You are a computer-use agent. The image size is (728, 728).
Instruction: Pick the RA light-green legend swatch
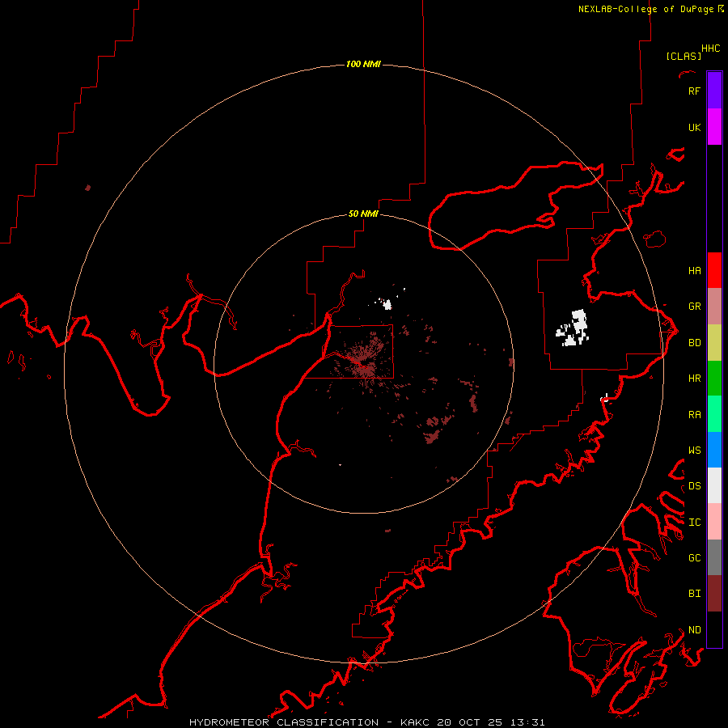(714, 414)
